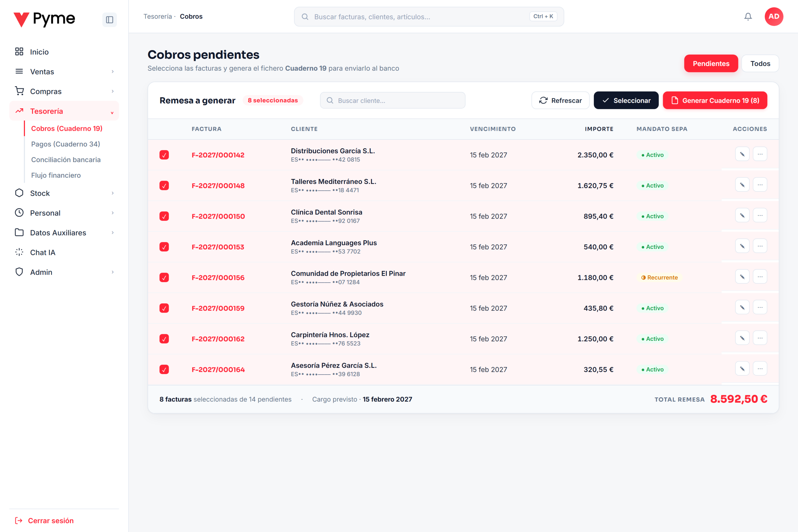
Task: Click Generar Cuaderno 19 (8) button
Action: click(715, 100)
